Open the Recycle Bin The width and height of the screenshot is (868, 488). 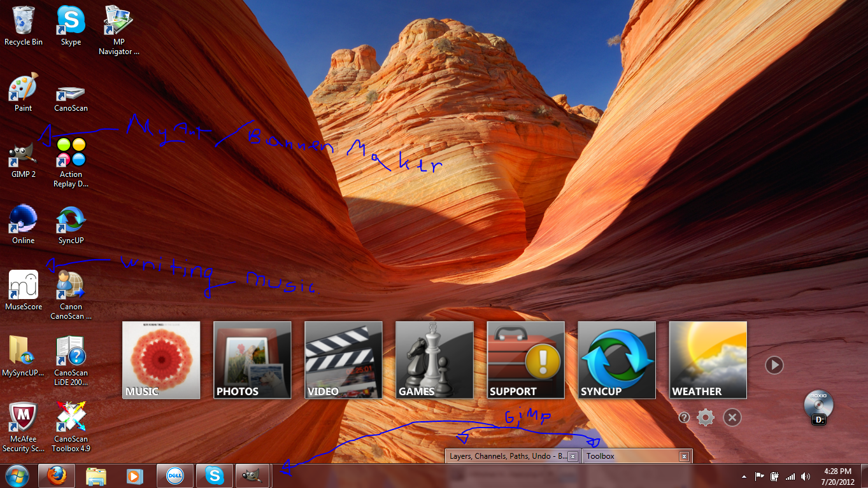pos(24,22)
